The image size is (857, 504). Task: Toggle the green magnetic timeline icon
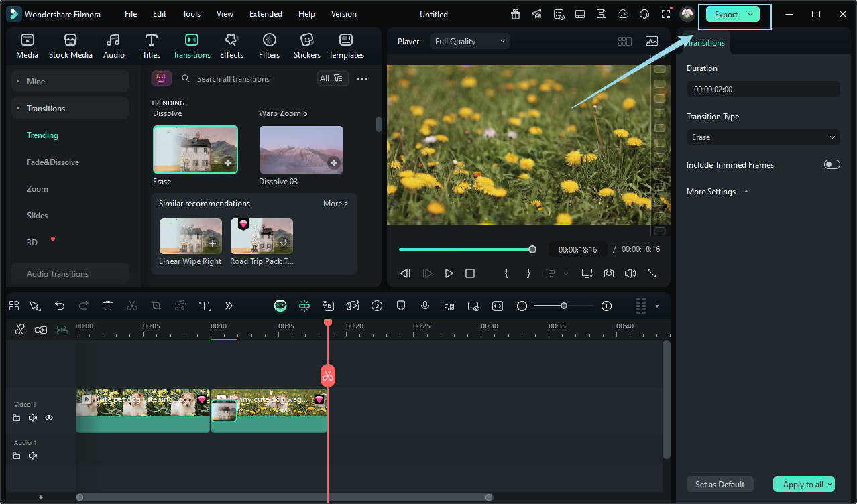[x=304, y=306]
